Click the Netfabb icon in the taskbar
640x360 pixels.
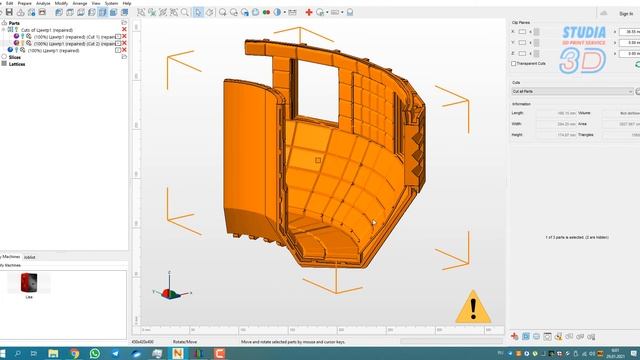point(178,353)
